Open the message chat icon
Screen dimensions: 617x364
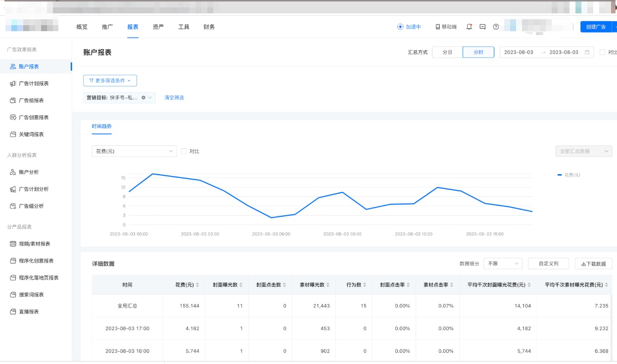pos(482,27)
